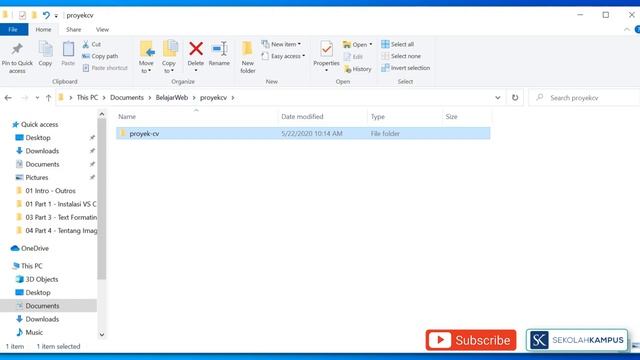Image resolution: width=640 pixels, height=360 pixels.
Task: Click Pin to Quick access icon
Action: point(17,50)
